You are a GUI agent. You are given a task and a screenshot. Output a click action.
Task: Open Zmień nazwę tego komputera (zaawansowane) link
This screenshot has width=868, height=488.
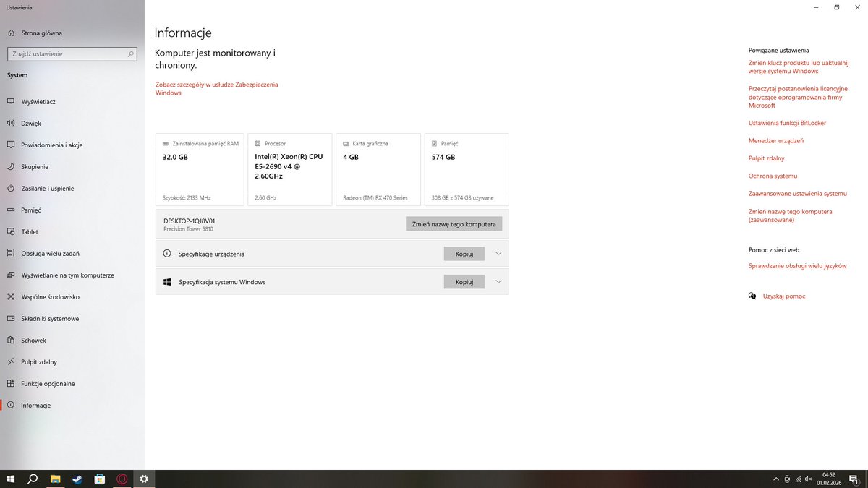pyautogui.click(x=791, y=215)
